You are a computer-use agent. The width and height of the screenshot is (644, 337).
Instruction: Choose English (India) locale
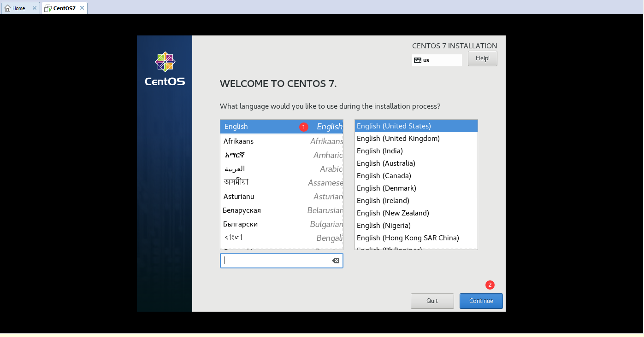pos(416,151)
